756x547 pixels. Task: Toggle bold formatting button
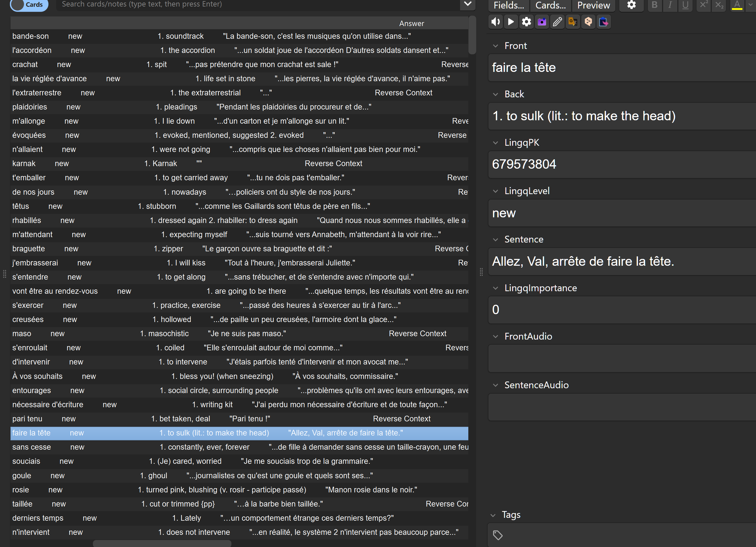[x=654, y=5]
